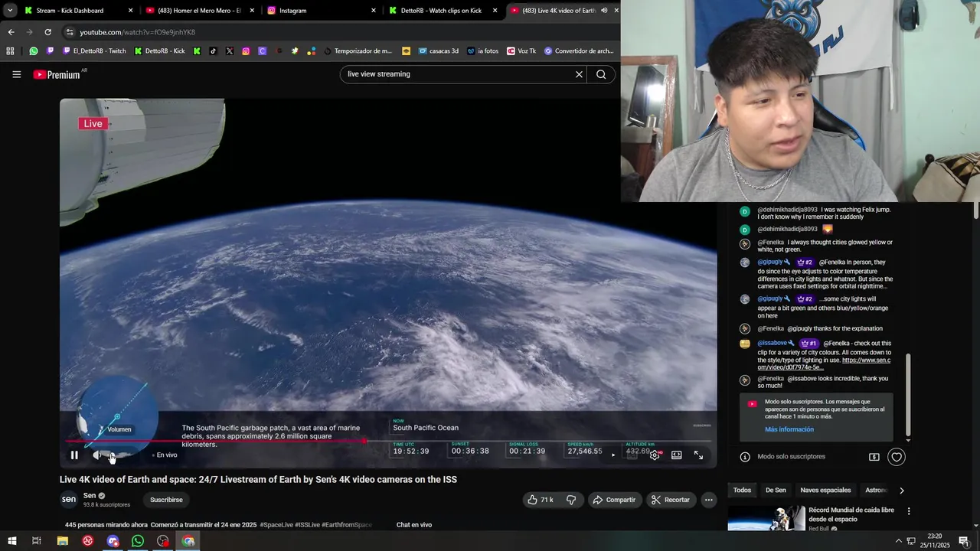
Task: Jump to live with En vivo
Action: coord(165,455)
